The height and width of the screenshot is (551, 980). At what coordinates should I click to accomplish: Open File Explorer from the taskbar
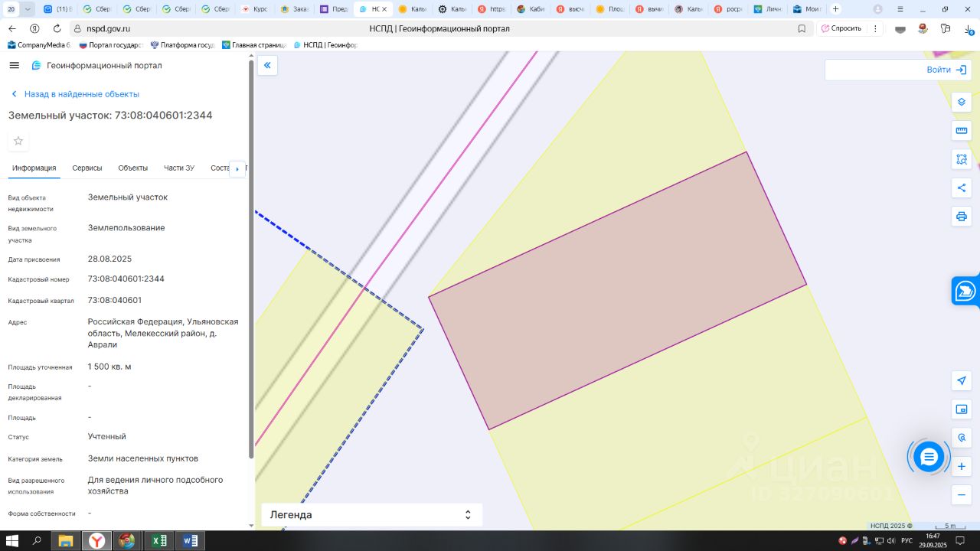click(x=67, y=541)
